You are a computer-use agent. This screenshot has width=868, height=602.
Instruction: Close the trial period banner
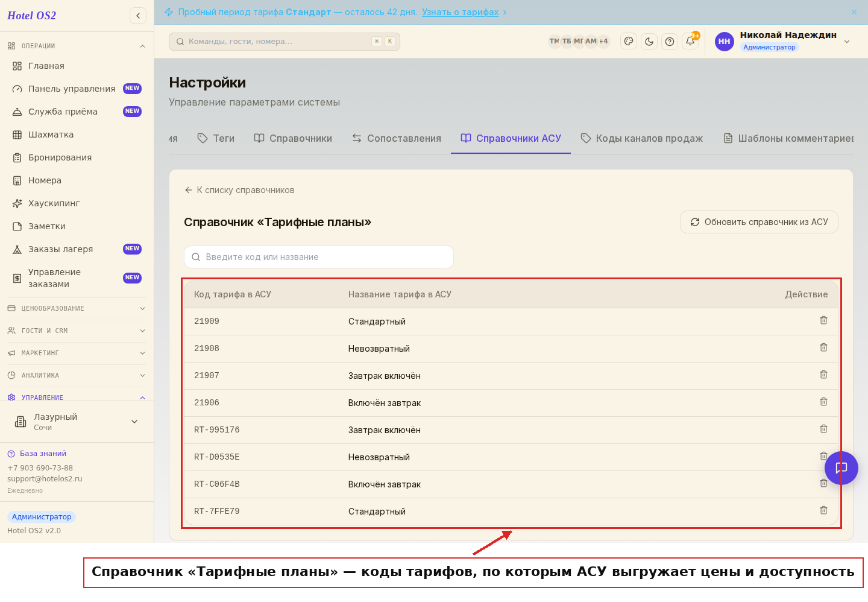pos(854,12)
